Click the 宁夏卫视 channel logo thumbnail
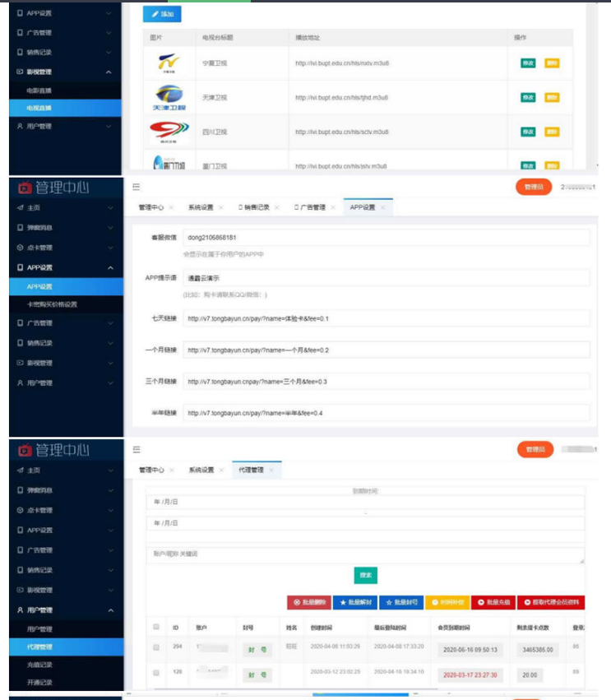 [169, 63]
